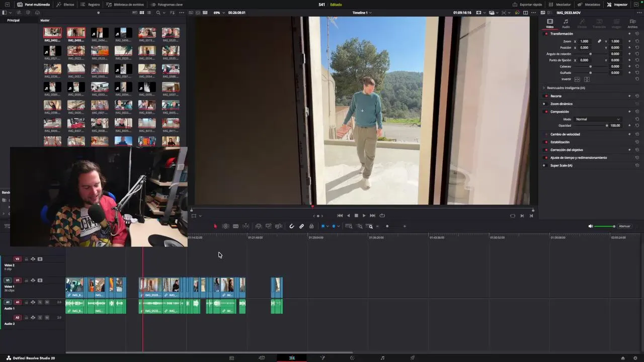The width and height of the screenshot is (644, 362).
Task: Click the Replace clip toolbar icon
Action: [x=279, y=226]
